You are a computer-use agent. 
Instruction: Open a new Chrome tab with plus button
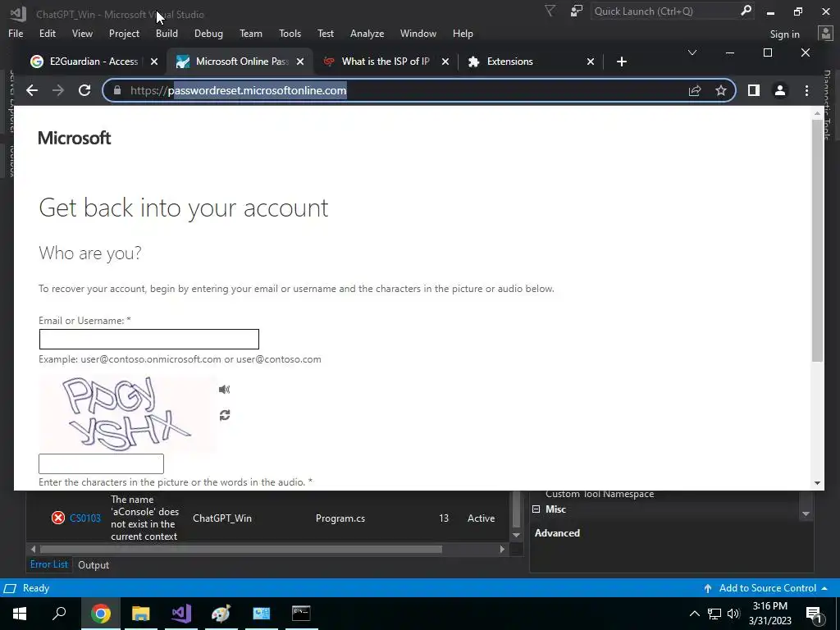(622, 62)
